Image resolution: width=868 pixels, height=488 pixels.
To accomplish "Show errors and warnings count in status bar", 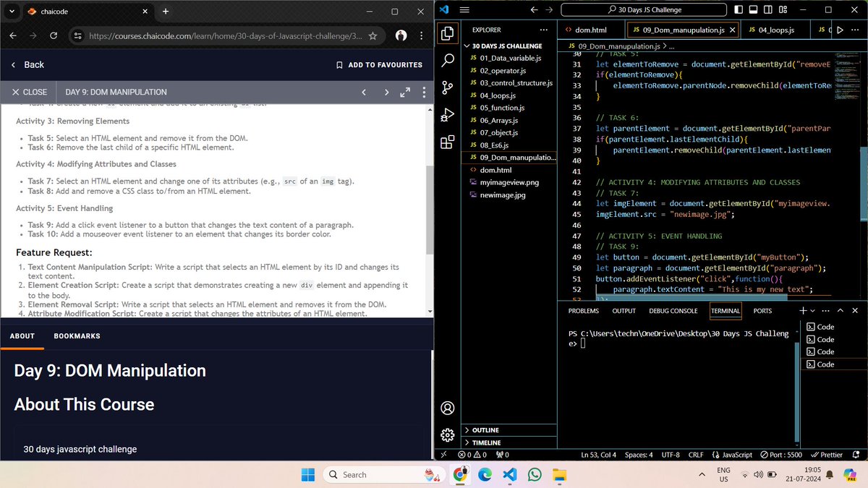I will (x=473, y=455).
